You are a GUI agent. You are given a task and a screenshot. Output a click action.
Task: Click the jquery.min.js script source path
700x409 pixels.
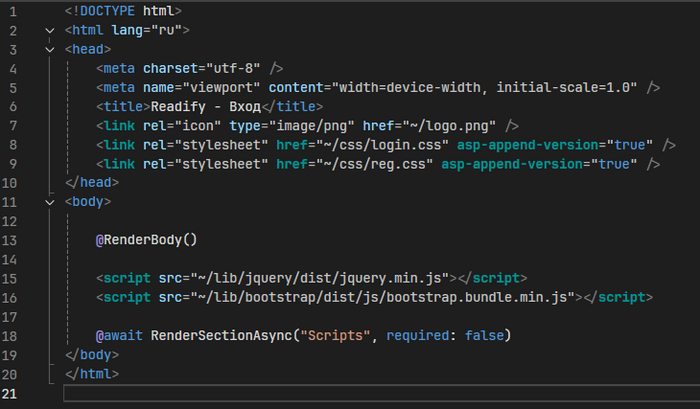tap(318, 278)
